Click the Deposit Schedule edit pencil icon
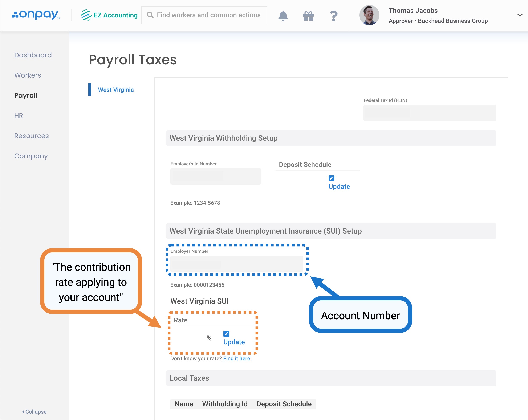 [331, 178]
